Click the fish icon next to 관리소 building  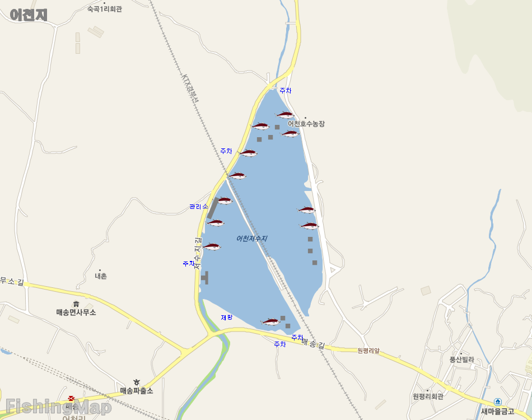coord(224,201)
